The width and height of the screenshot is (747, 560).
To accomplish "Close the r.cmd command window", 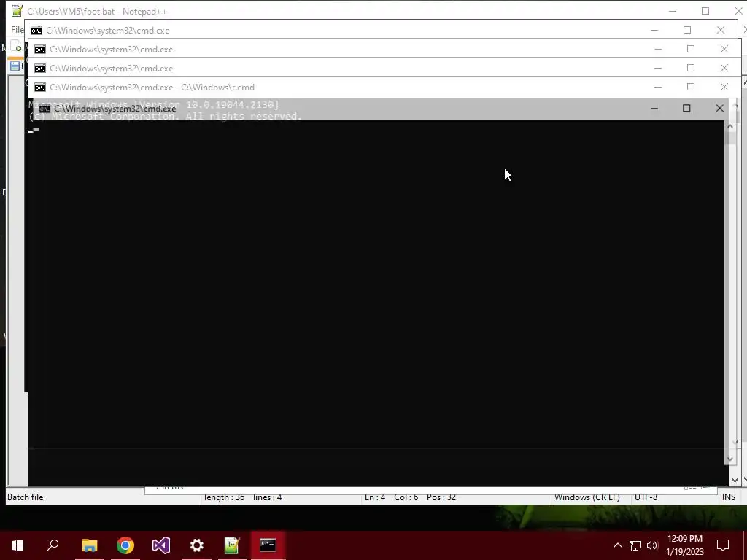I will pos(724,87).
